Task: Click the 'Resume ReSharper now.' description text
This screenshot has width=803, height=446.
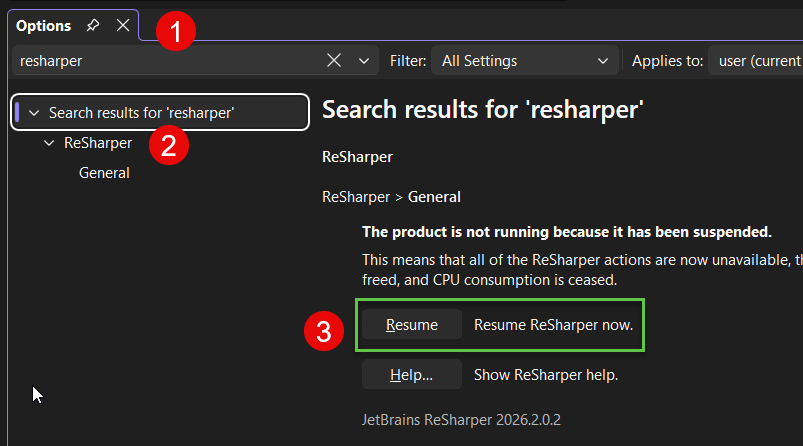Action: point(554,325)
